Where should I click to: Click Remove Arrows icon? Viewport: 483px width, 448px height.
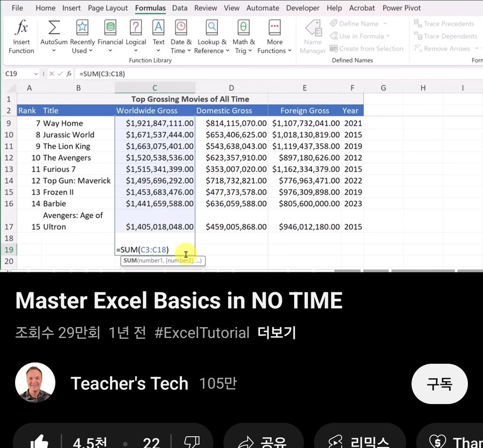(x=418, y=48)
